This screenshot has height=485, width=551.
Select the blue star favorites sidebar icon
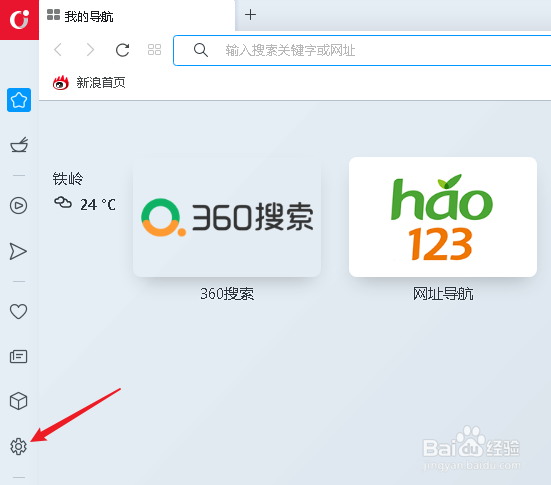click(19, 100)
